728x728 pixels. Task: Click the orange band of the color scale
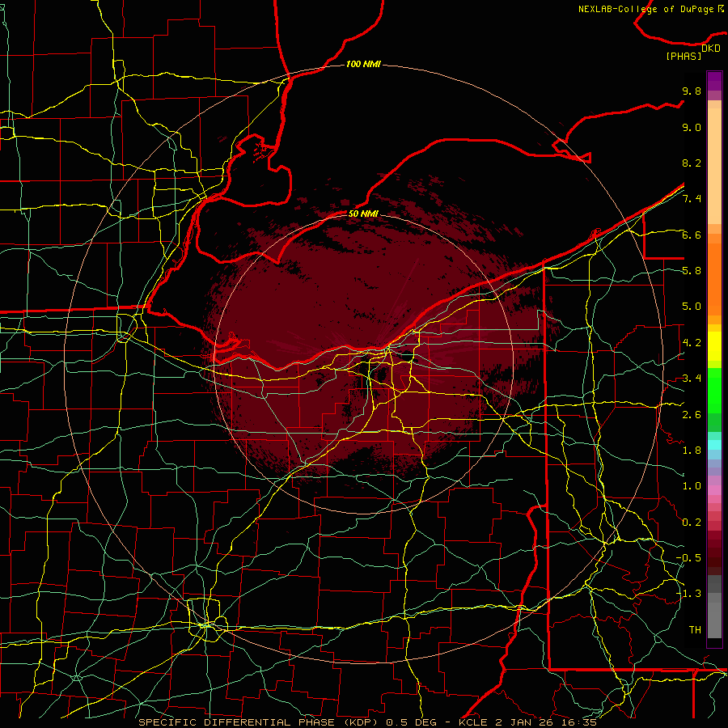point(714,279)
